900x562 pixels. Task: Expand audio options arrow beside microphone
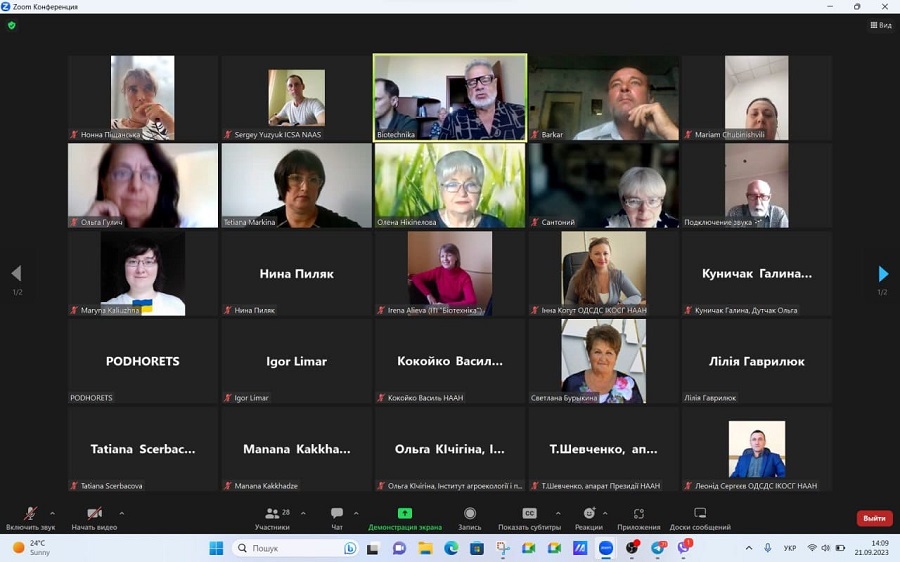[x=52, y=513]
